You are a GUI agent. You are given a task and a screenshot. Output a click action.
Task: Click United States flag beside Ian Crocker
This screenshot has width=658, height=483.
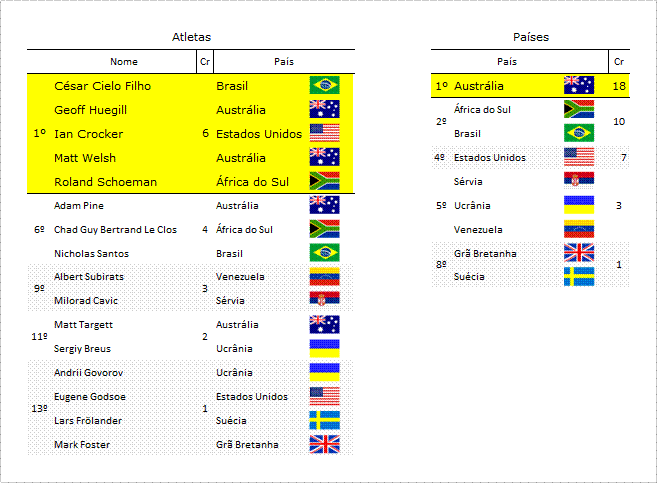click(324, 133)
